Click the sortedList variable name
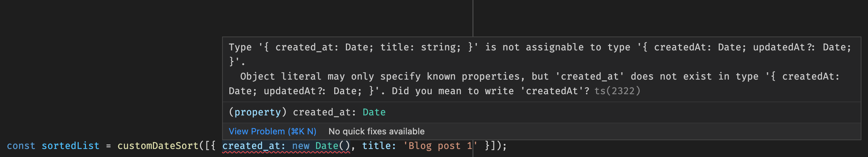The width and height of the screenshot is (868, 157). pos(70,146)
